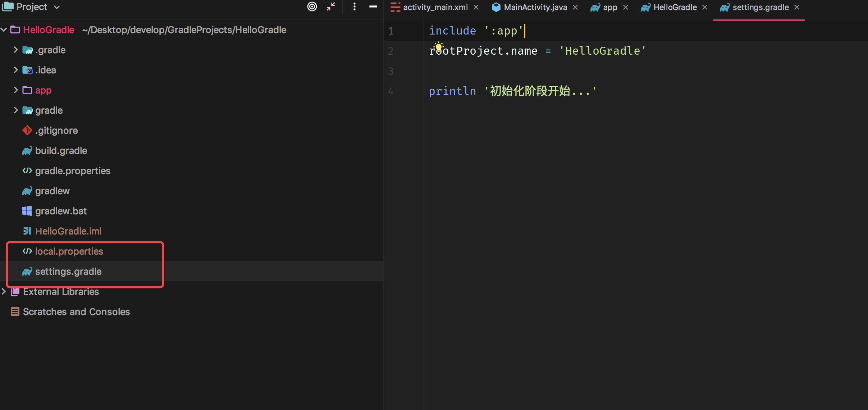The height and width of the screenshot is (410, 868).
Task: Click the Windows icon next to gradlew.bat
Action: pyautogui.click(x=27, y=211)
